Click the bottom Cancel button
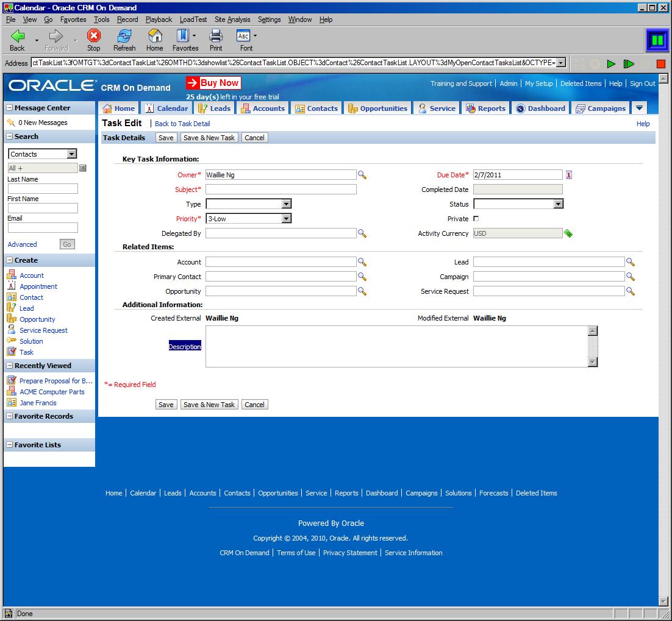Screen dimensions: 672x621 coord(254,405)
